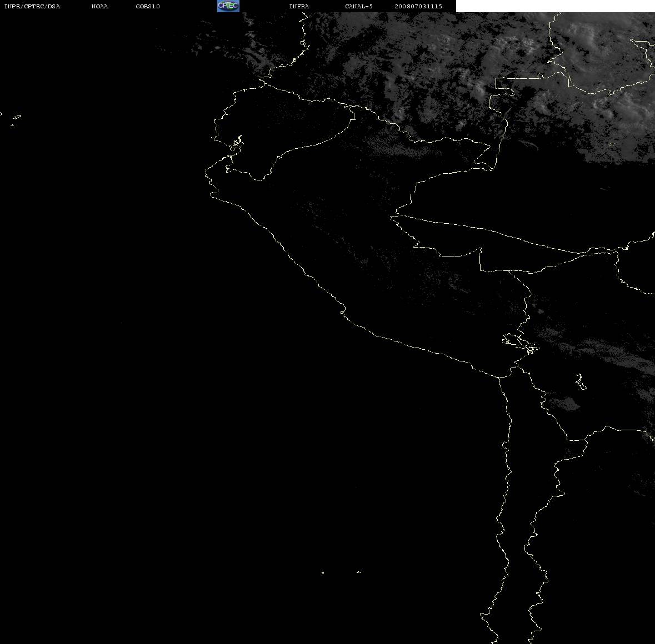Click the Ecuador-Colombia coastal border point
The image size is (655, 644).
click(x=263, y=84)
